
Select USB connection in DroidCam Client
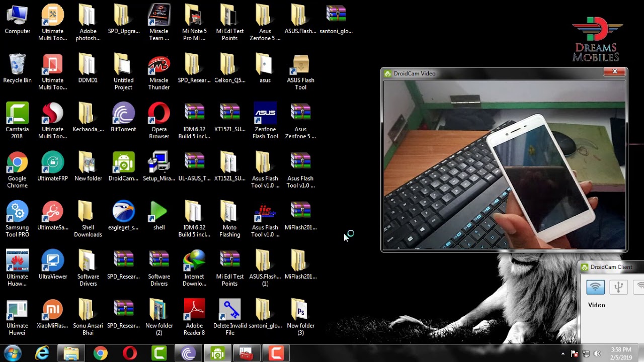coord(618,287)
